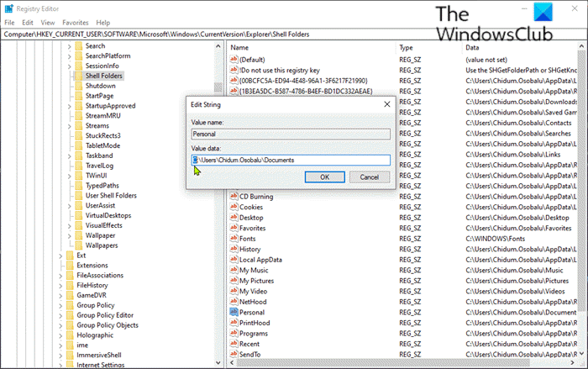Expand the SearchPlatform tree node
The image size is (588, 369).
pyautogui.click(x=70, y=56)
